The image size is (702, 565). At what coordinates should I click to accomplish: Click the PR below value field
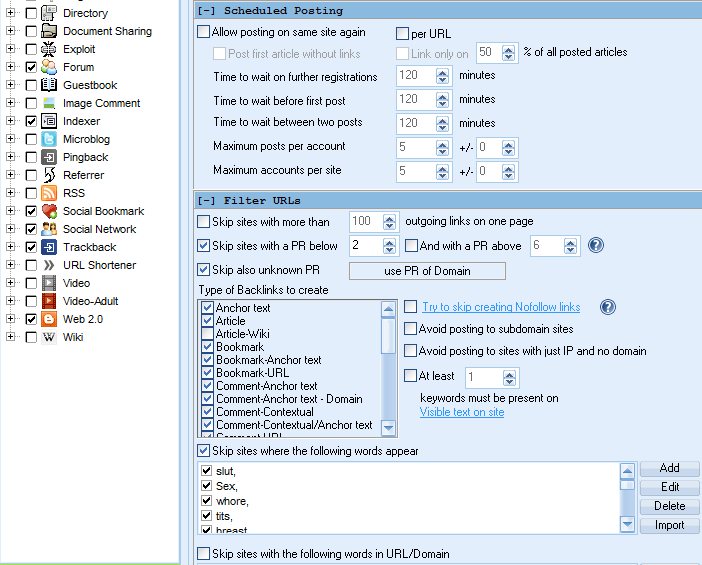tap(366, 246)
